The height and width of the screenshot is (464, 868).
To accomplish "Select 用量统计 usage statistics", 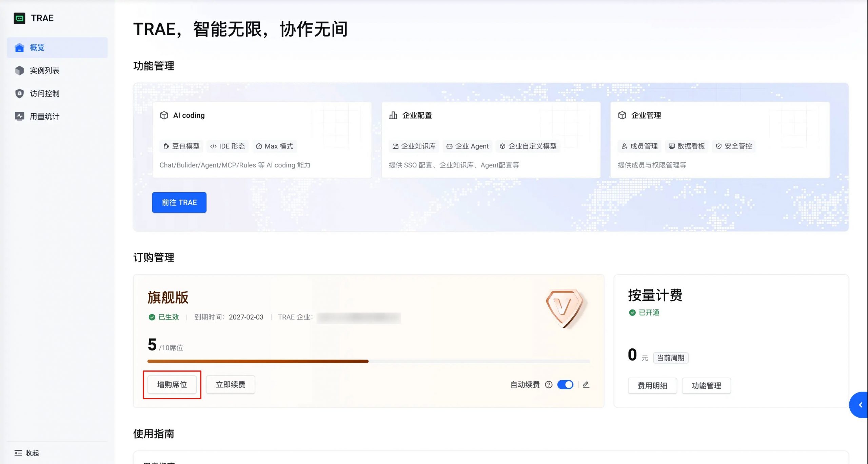I will click(57, 116).
